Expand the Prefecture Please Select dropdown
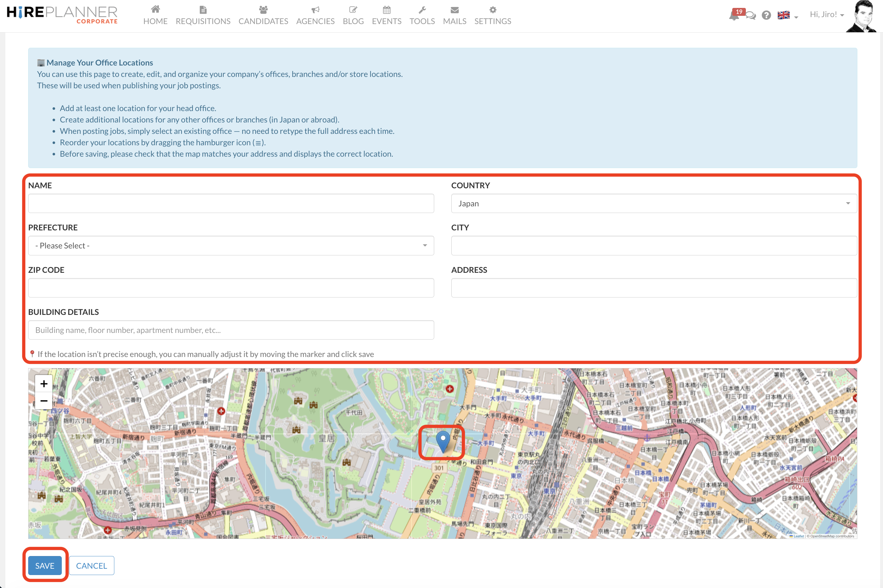Screen dimensions: 883x588 (231, 246)
